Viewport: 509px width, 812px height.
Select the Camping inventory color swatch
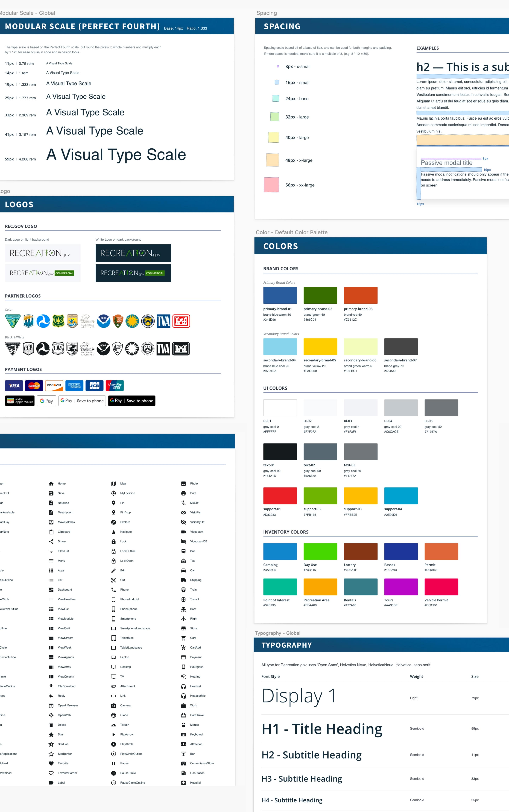tap(280, 551)
